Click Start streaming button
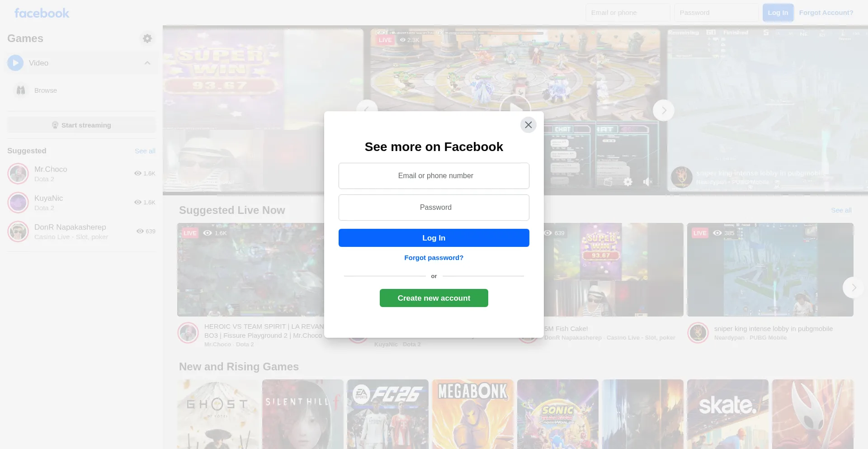Screen dimensions: 868x449 (81, 125)
